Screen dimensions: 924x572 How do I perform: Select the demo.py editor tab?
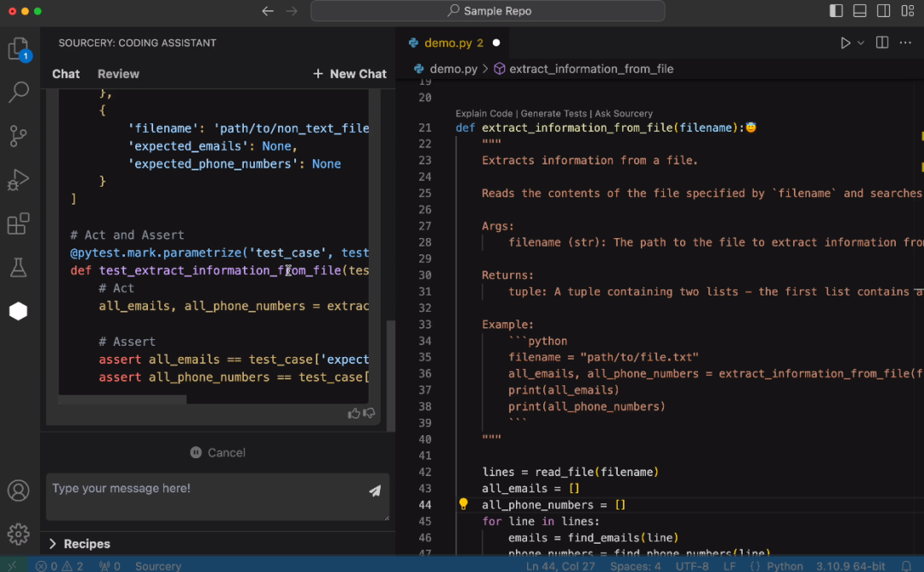[x=446, y=43]
